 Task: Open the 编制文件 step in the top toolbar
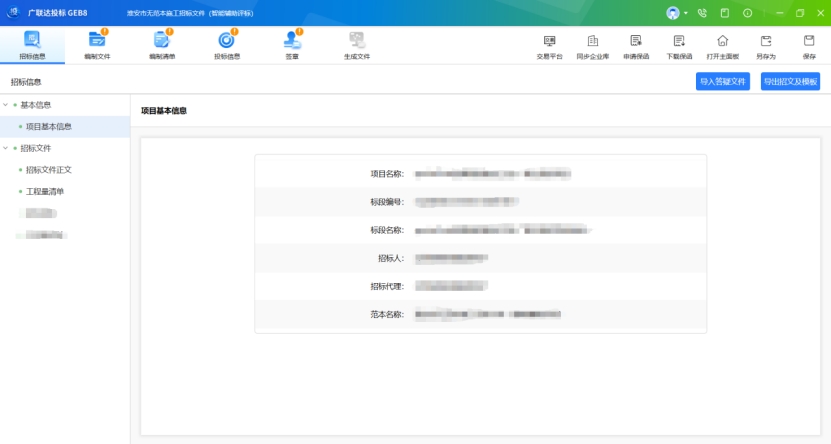[97, 45]
